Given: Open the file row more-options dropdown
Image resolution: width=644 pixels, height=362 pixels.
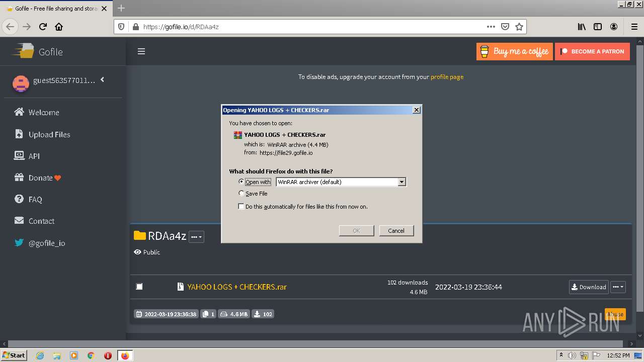Looking at the screenshot, I should click(x=618, y=287).
